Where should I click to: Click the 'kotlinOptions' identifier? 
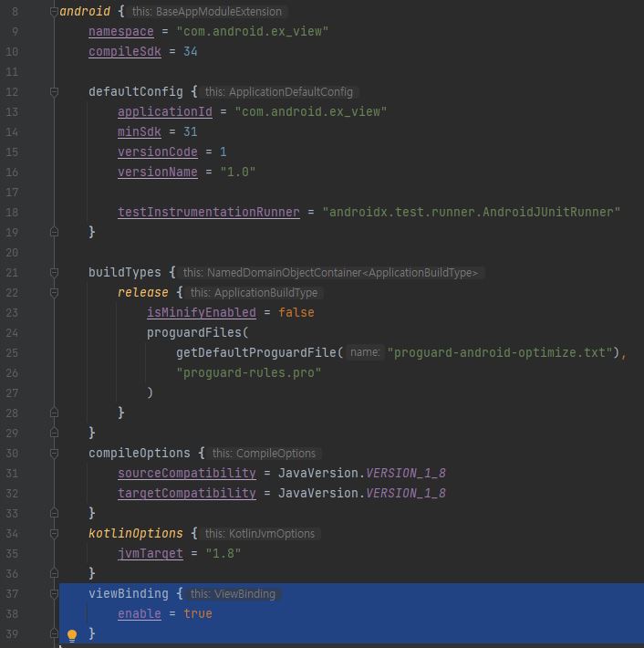pos(136,533)
